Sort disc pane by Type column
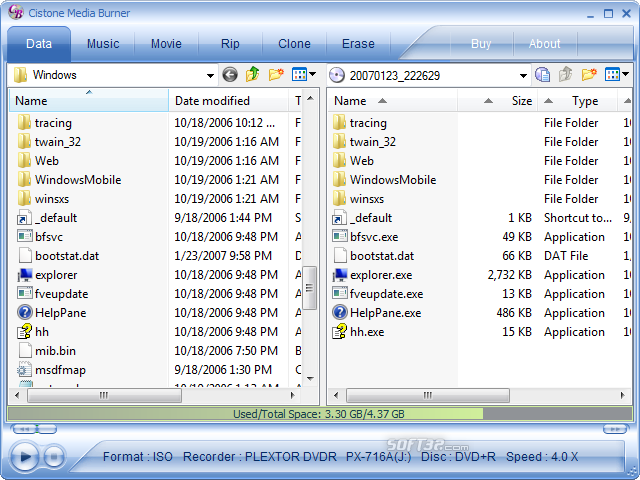640x480 pixels. point(577,100)
